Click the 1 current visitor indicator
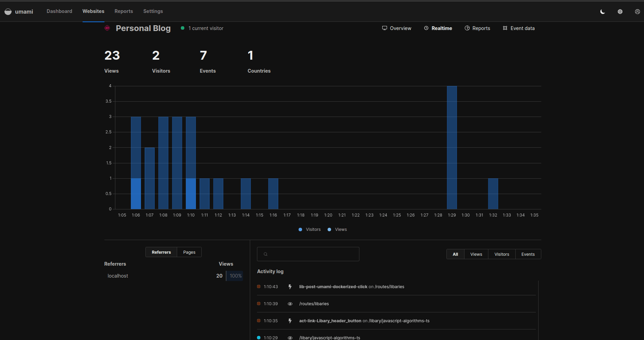 pos(202,28)
